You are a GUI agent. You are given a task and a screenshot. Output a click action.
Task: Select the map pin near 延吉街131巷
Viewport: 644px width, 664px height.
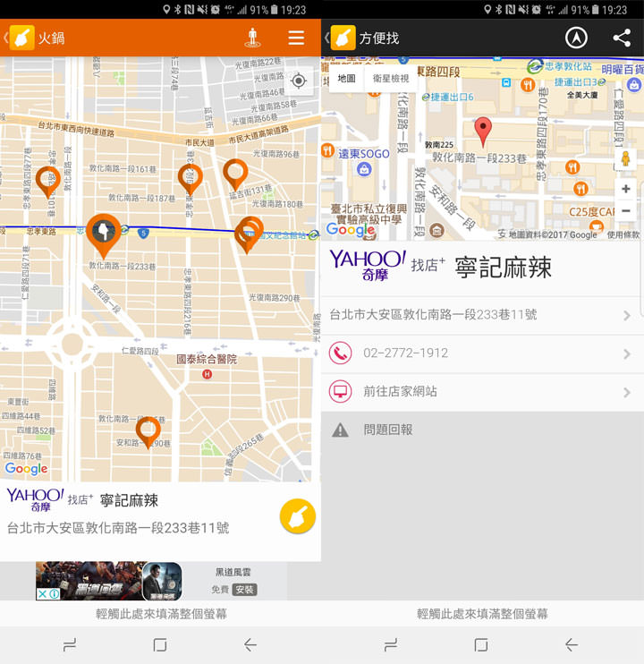[235, 174]
